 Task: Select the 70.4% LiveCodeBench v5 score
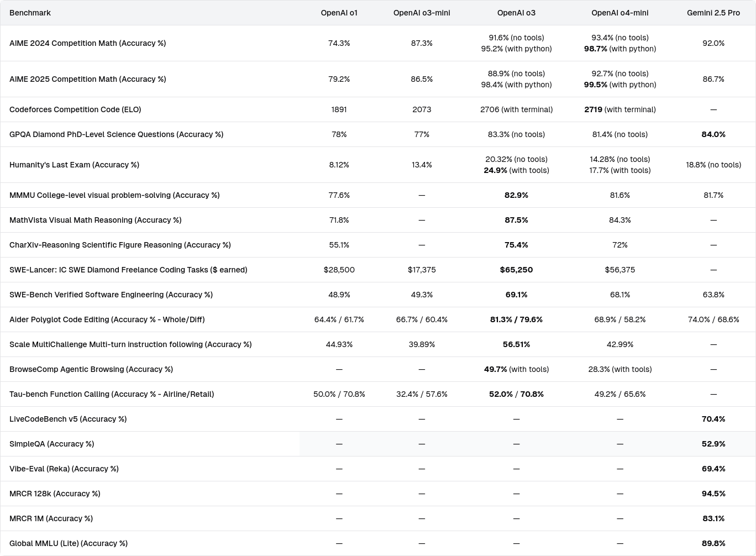(x=713, y=419)
